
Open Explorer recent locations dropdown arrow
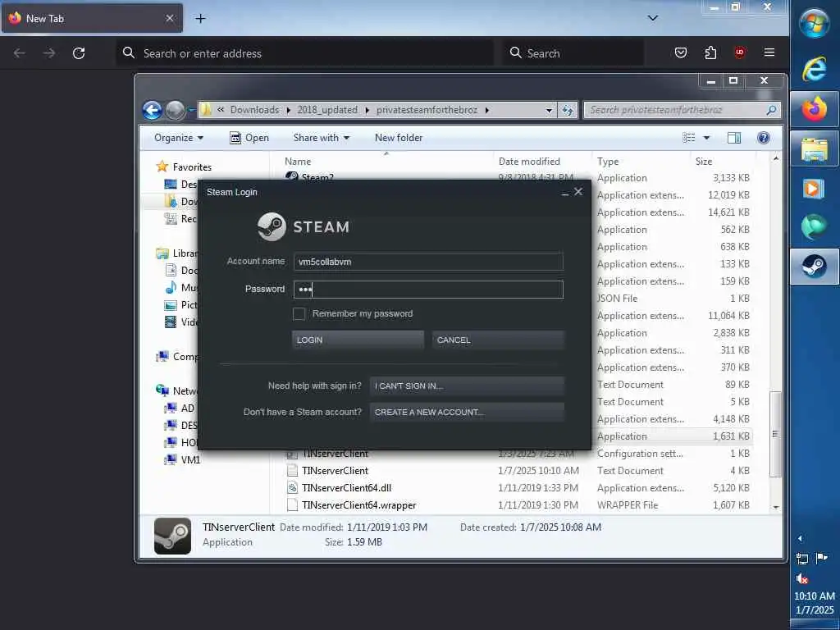191,111
